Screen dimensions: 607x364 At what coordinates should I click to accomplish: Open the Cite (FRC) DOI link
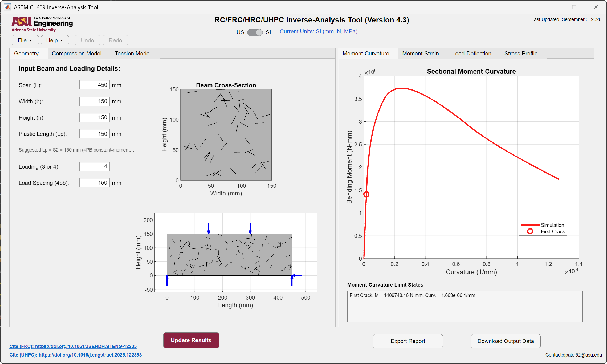pos(73,346)
